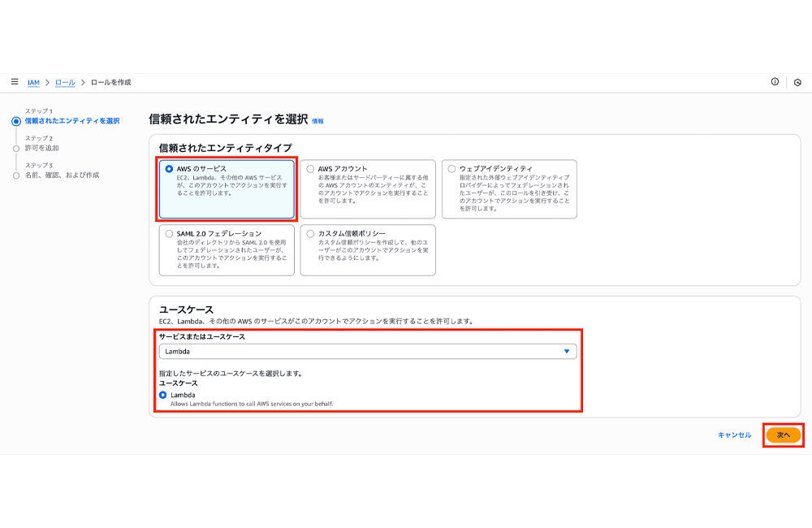Viewport: 812px width, 528px height.
Task: Launch CloudShell from the top-right icon
Action: (x=798, y=81)
